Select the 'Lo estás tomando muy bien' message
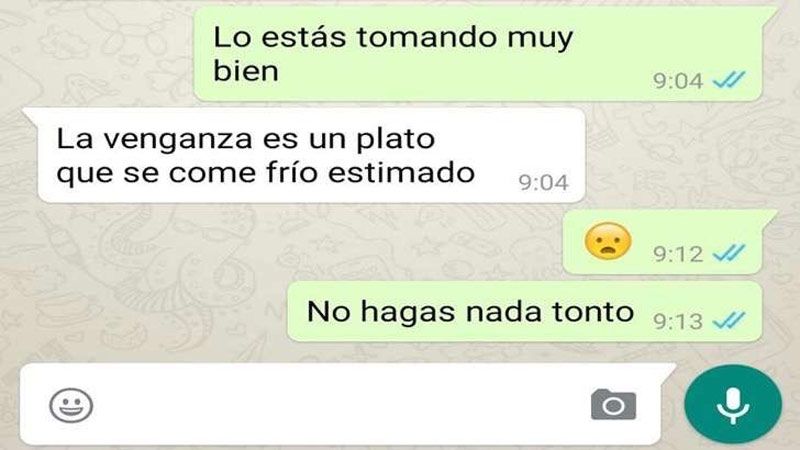This screenshot has height=450, width=800. [478, 54]
